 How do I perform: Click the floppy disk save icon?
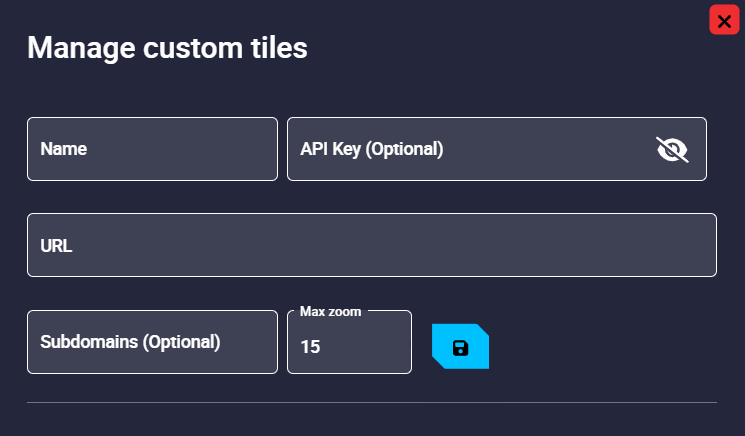coord(460,348)
